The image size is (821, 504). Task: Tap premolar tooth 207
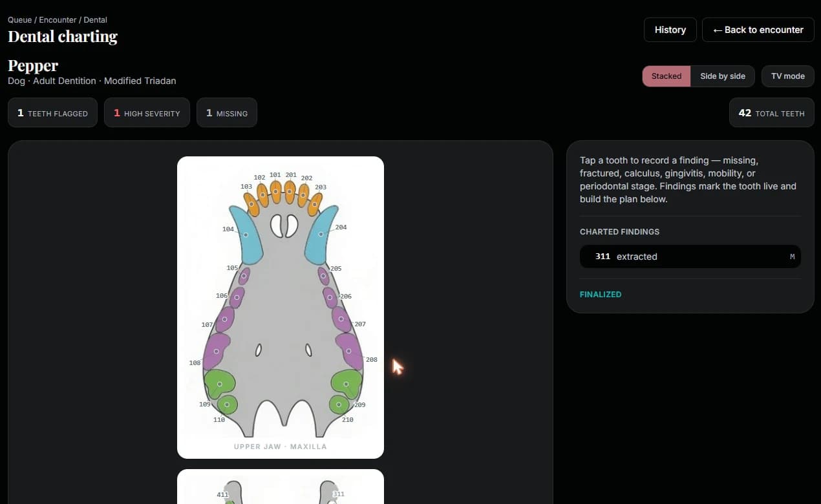[341, 319]
